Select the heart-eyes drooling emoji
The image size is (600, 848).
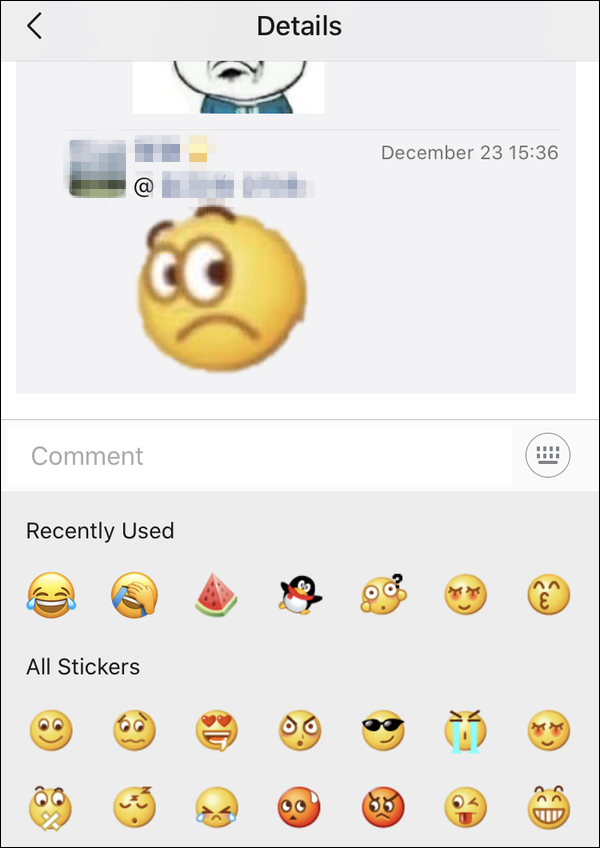tap(216, 731)
